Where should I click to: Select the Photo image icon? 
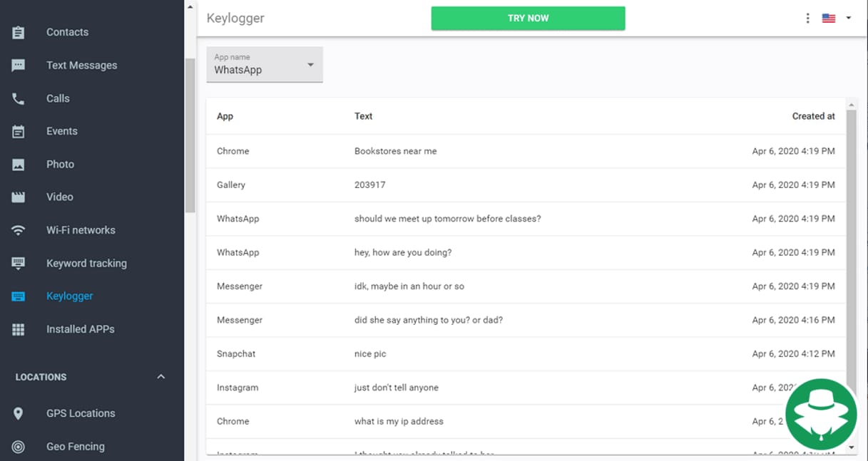19,163
